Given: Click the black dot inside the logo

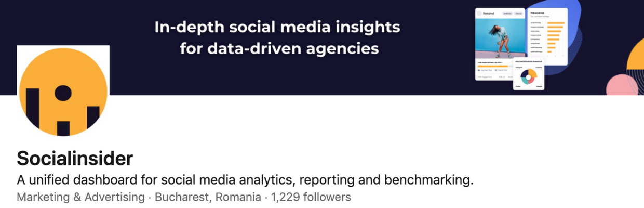Looking at the screenshot, I should tap(63, 93).
